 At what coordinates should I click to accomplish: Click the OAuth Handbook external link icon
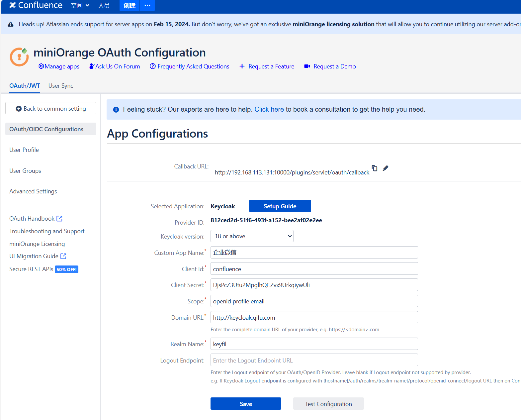click(x=59, y=219)
